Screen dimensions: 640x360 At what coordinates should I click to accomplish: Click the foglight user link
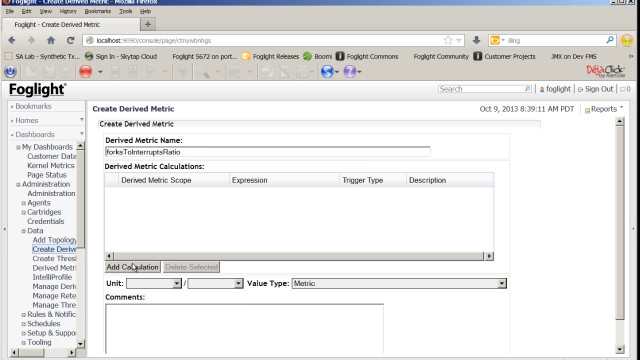(555, 89)
